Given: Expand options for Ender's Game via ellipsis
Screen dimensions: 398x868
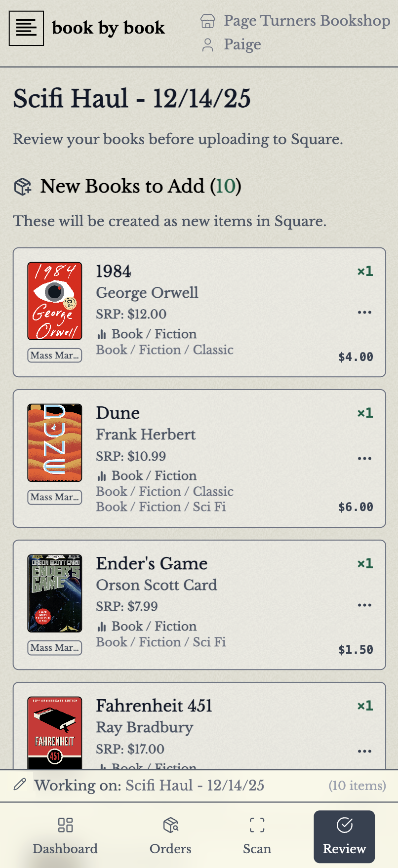Looking at the screenshot, I should (x=364, y=604).
